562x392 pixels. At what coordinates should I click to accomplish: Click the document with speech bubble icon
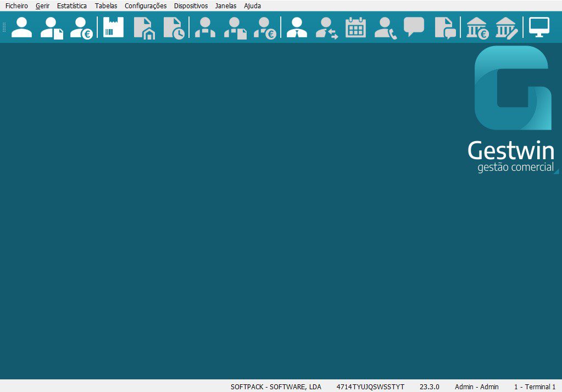tap(445, 28)
